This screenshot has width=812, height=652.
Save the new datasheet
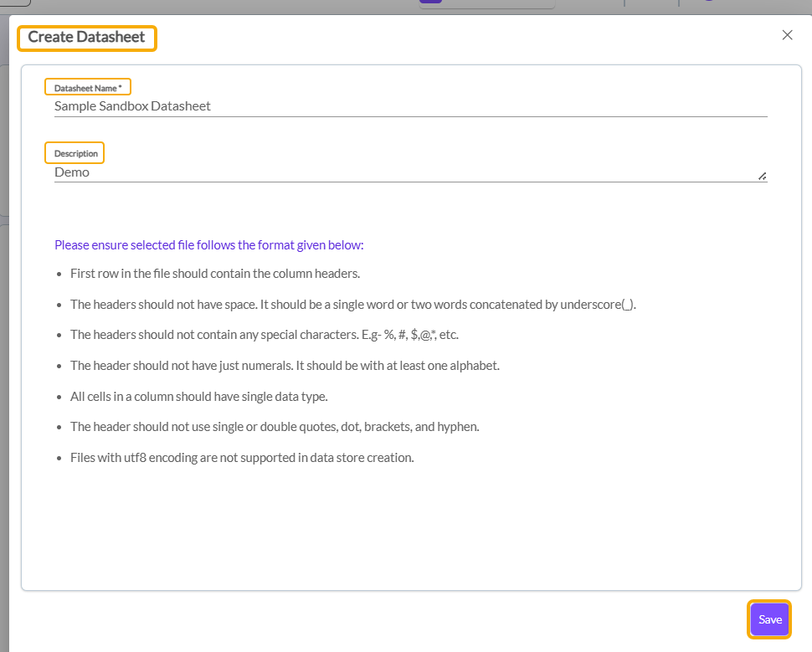click(769, 619)
